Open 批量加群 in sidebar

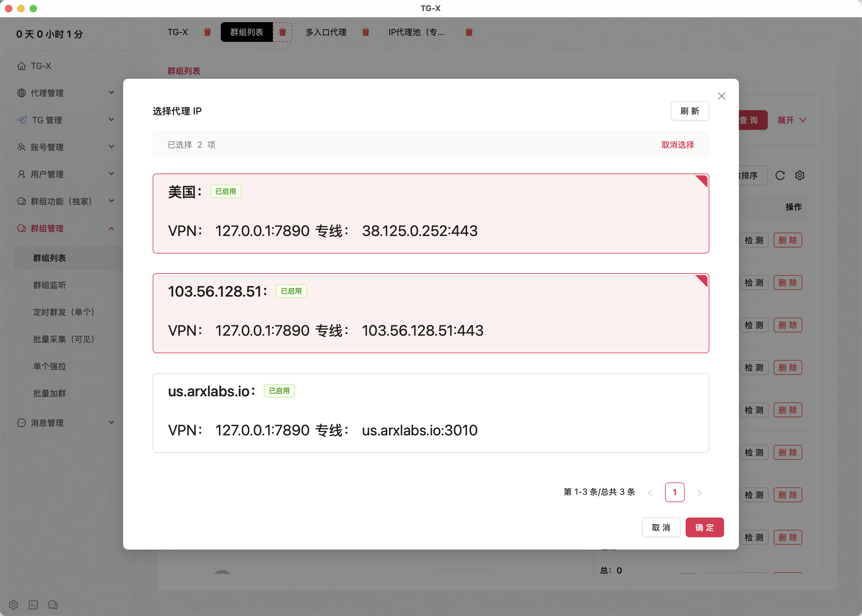(x=50, y=393)
